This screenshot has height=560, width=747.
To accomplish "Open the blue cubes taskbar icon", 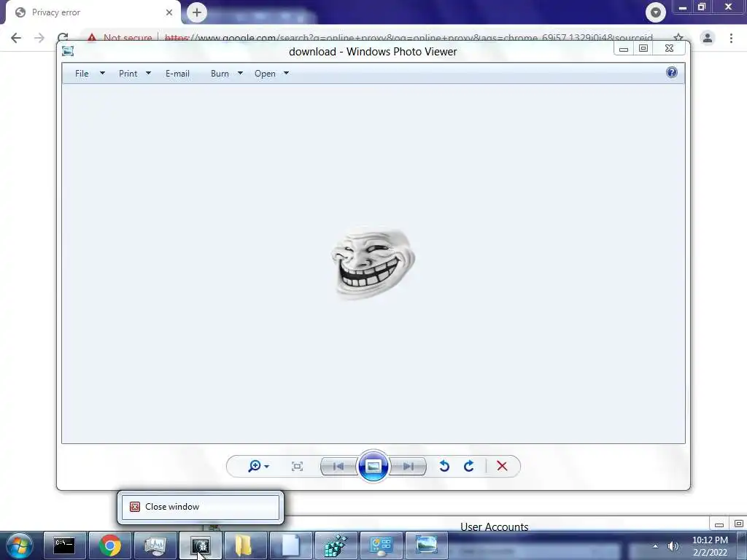I will 336,545.
